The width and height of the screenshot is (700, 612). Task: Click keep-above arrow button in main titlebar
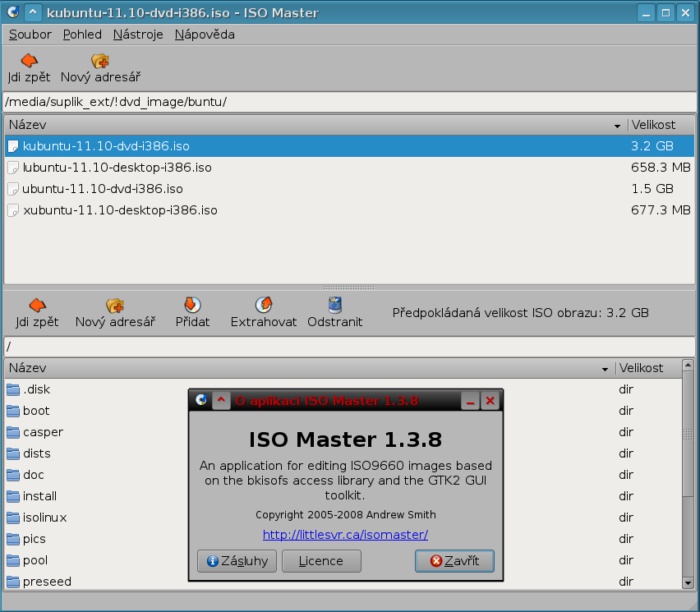click(x=33, y=12)
